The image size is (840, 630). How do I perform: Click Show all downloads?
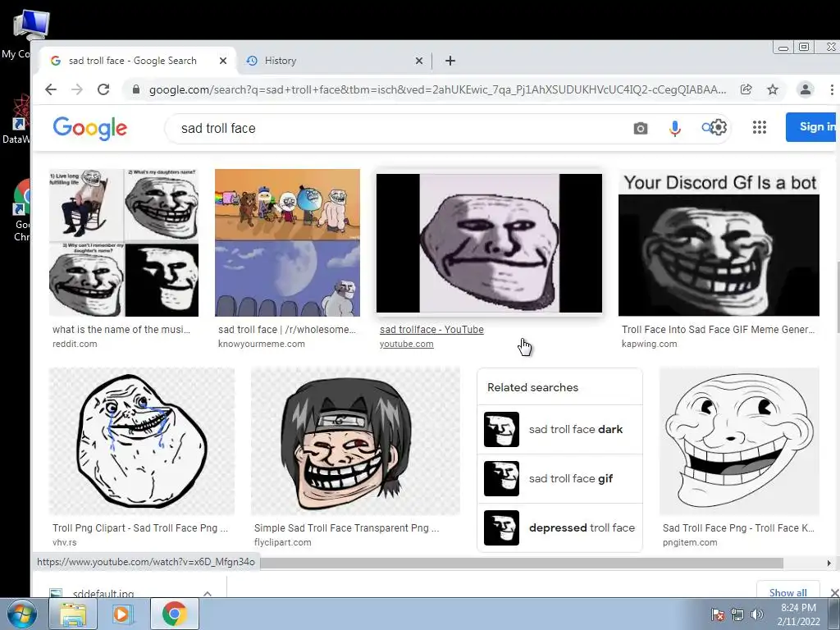(788, 592)
